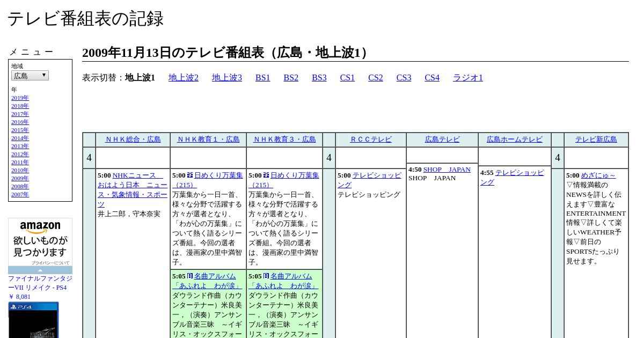The height and width of the screenshot is (338, 644).
Task: Open the 2018年 year link
Action: (x=20, y=106)
